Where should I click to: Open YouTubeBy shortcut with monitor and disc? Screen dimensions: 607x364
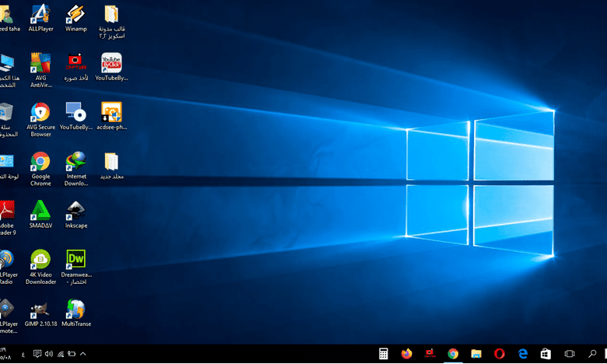(76, 116)
